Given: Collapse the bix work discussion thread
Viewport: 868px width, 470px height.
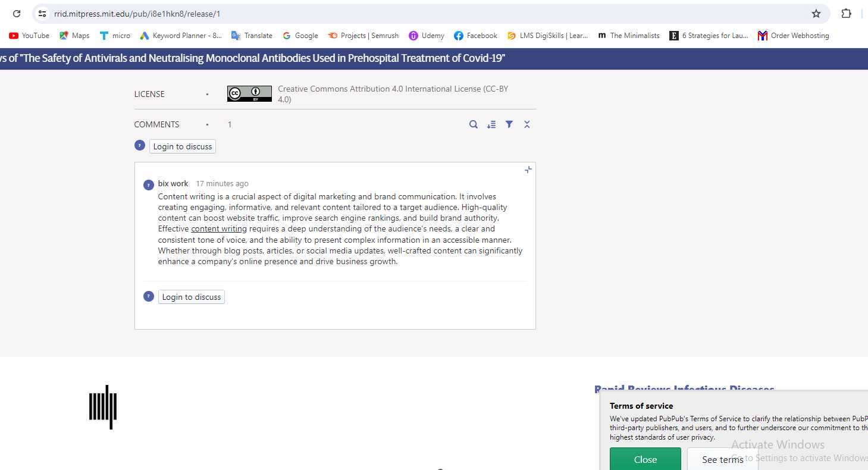Looking at the screenshot, I should tap(528, 170).
